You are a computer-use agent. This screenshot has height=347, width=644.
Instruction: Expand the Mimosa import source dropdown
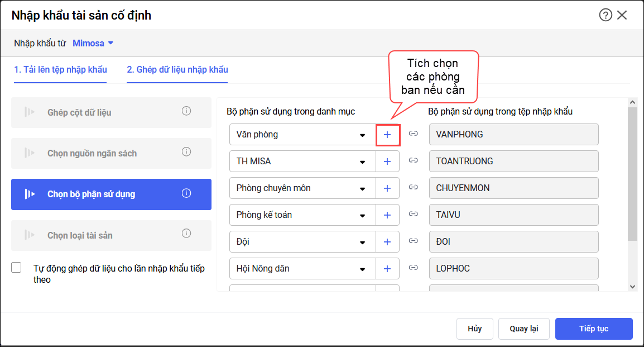[93, 43]
